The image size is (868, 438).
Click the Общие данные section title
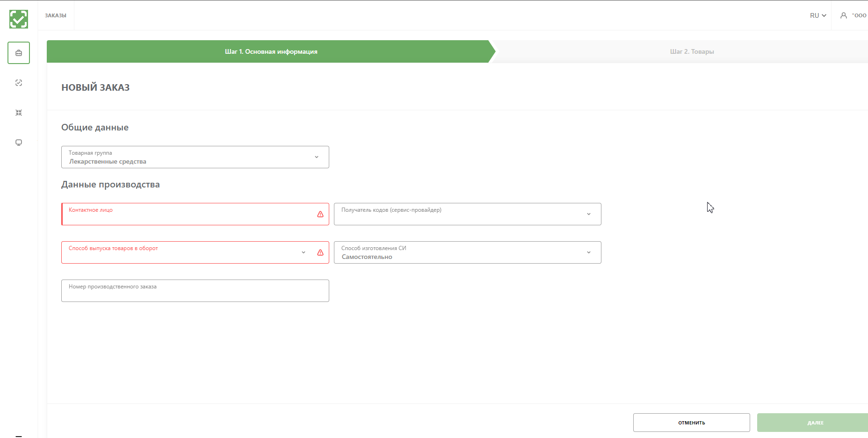pos(95,128)
